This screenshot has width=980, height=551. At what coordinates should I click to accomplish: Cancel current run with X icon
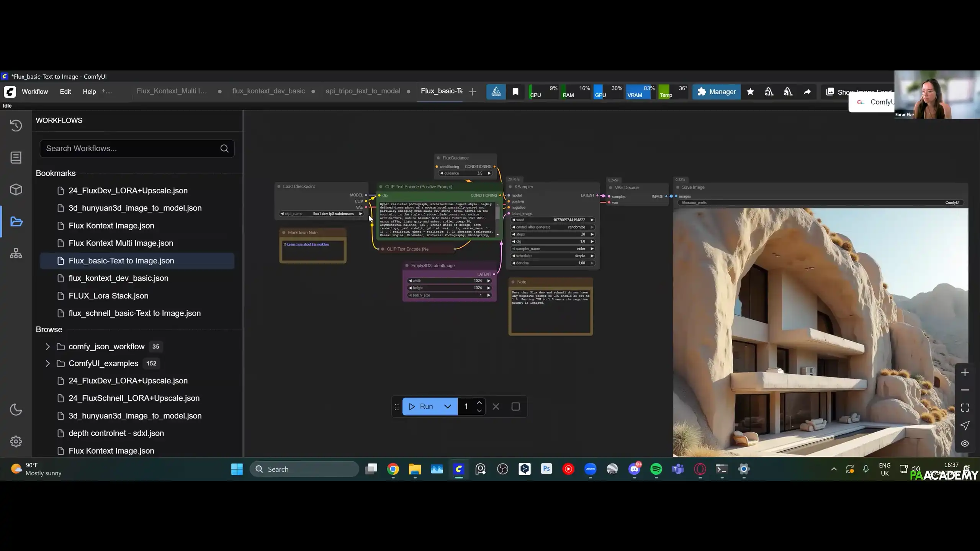pos(496,407)
